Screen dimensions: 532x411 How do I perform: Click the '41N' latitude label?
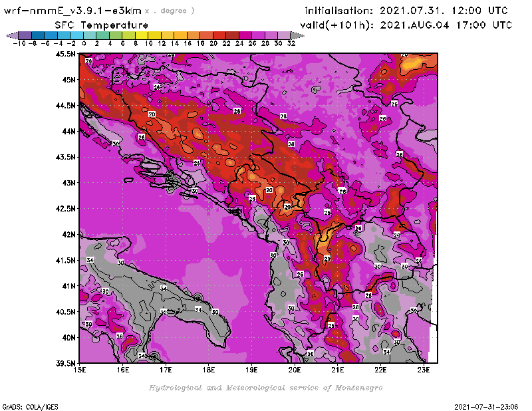click(x=68, y=286)
